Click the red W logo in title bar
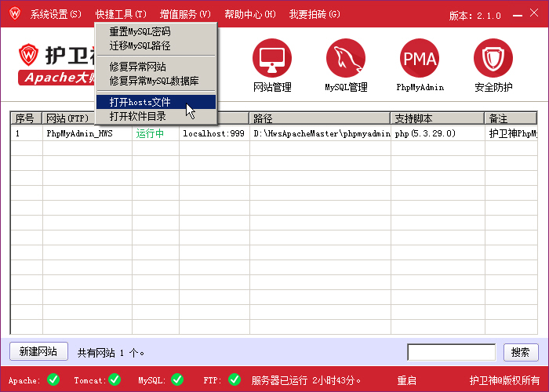 [x=15, y=13]
